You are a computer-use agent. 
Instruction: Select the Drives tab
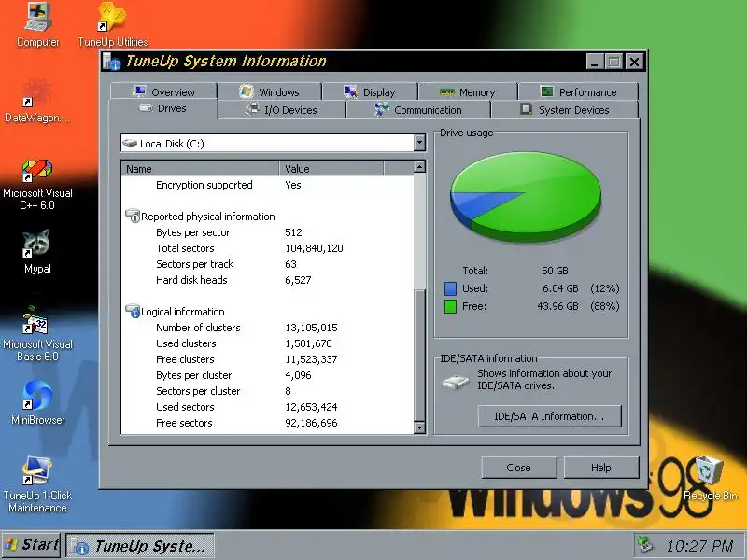click(162, 108)
